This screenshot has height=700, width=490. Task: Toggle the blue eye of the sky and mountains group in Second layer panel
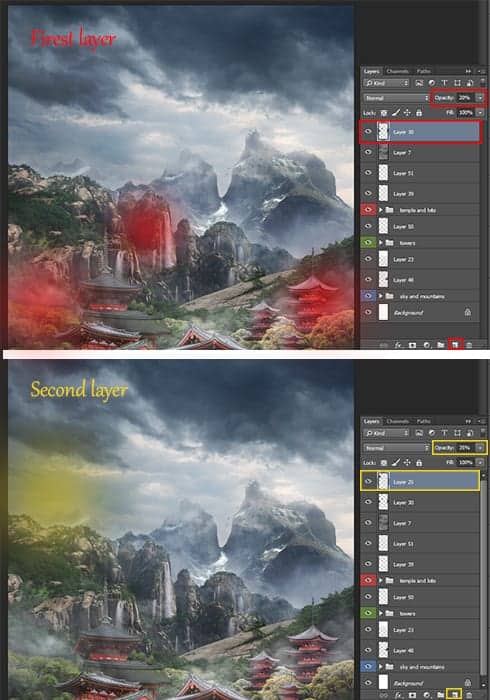tap(368, 667)
